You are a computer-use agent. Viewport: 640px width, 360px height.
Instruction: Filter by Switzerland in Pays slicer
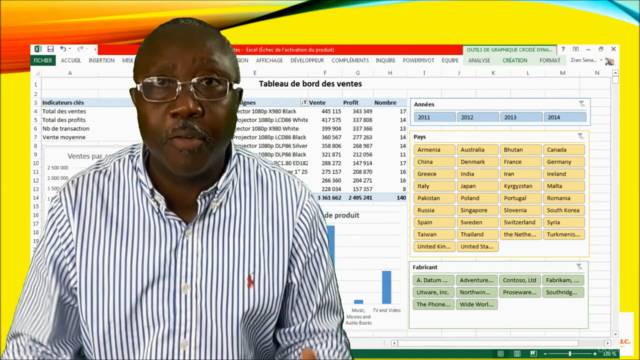tap(521, 222)
